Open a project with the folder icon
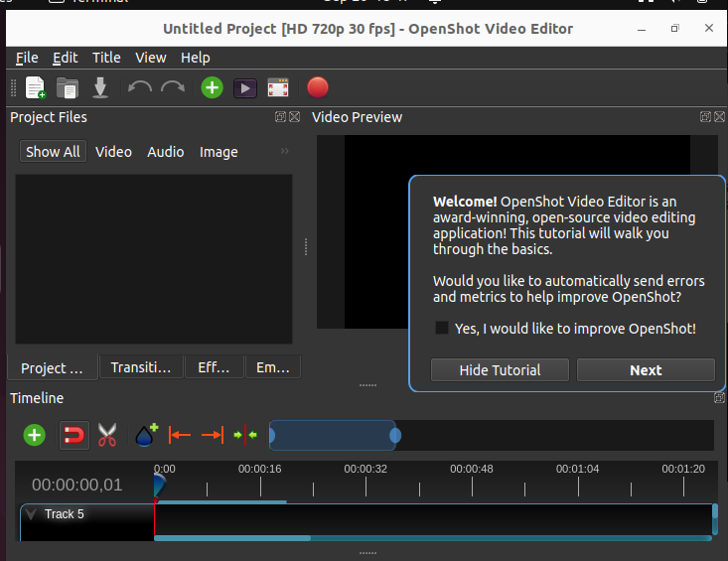The height and width of the screenshot is (561, 728). point(68,87)
